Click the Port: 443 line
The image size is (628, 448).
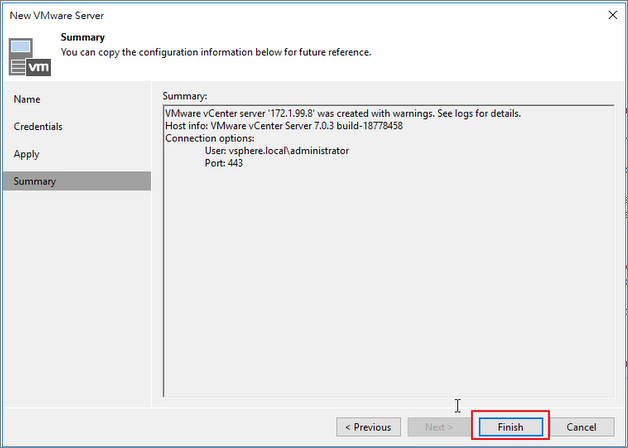click(x=223, y=163)
